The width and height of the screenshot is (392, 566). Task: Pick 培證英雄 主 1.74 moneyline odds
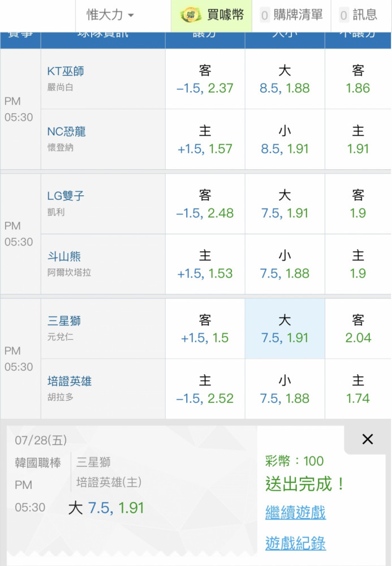[358, 389]
